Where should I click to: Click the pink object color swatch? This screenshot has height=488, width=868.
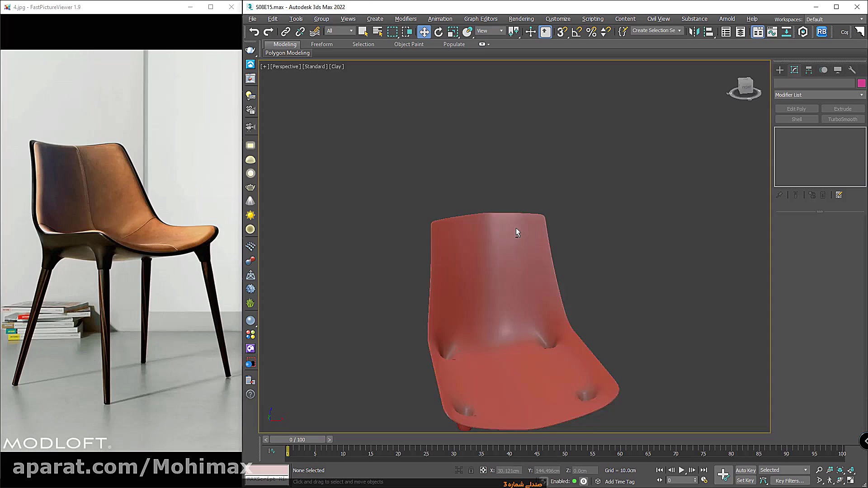pyautogui.click(x=861, y=83)
